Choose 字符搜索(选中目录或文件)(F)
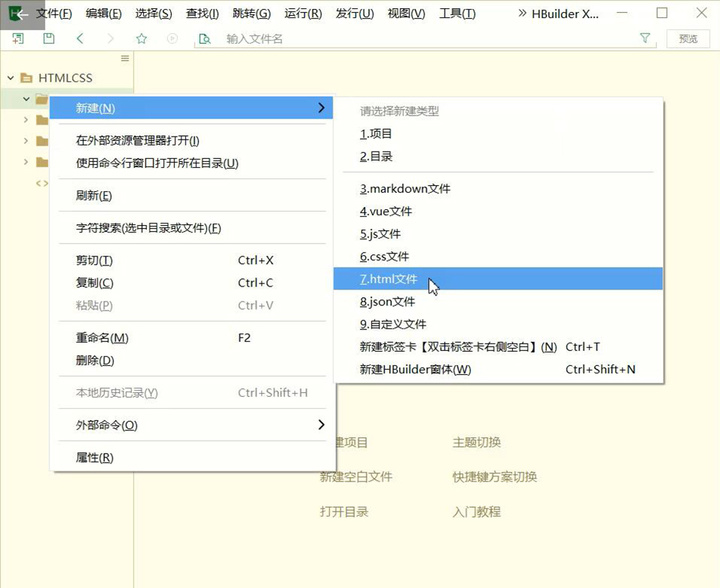The image size is (720, 588). [191, 228]
